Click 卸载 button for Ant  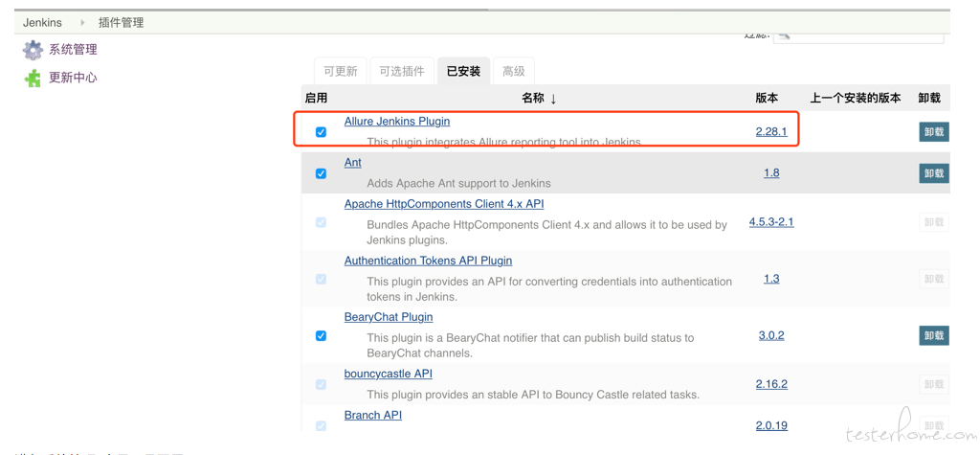934,173
